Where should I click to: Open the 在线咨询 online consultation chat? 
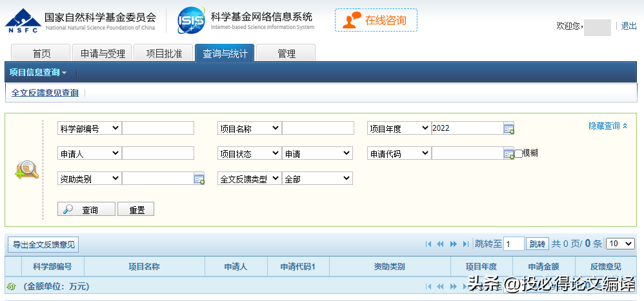click(376, 20)
